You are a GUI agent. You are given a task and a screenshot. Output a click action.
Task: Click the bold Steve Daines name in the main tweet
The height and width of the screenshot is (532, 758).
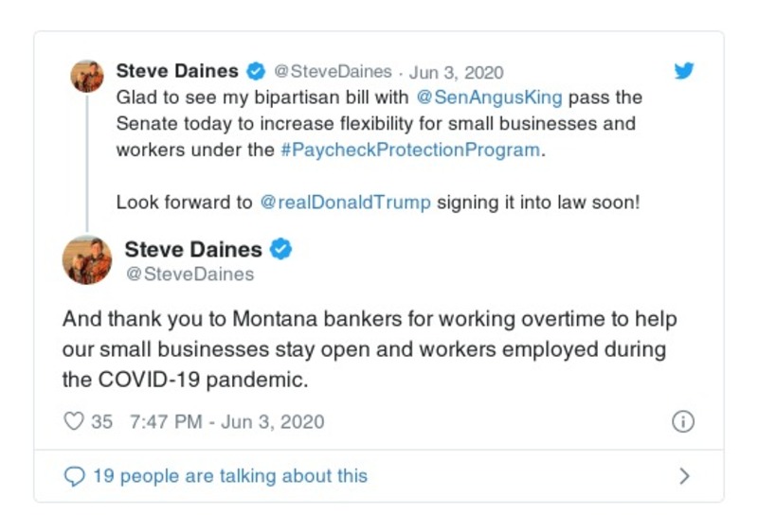pos(193,250)
